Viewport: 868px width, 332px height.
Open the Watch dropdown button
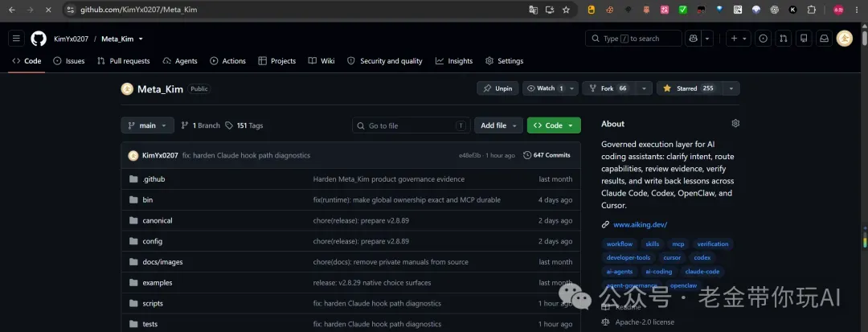[551, 88]
